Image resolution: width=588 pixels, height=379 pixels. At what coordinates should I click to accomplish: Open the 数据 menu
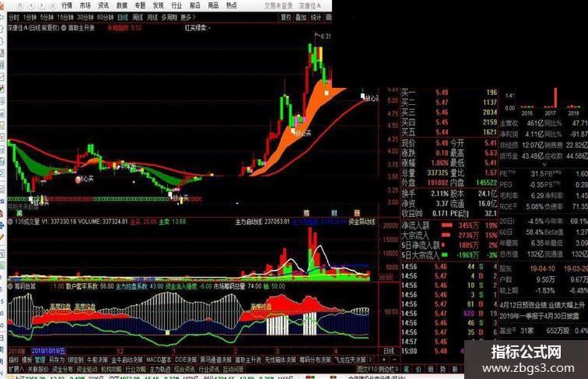point(122,5)
